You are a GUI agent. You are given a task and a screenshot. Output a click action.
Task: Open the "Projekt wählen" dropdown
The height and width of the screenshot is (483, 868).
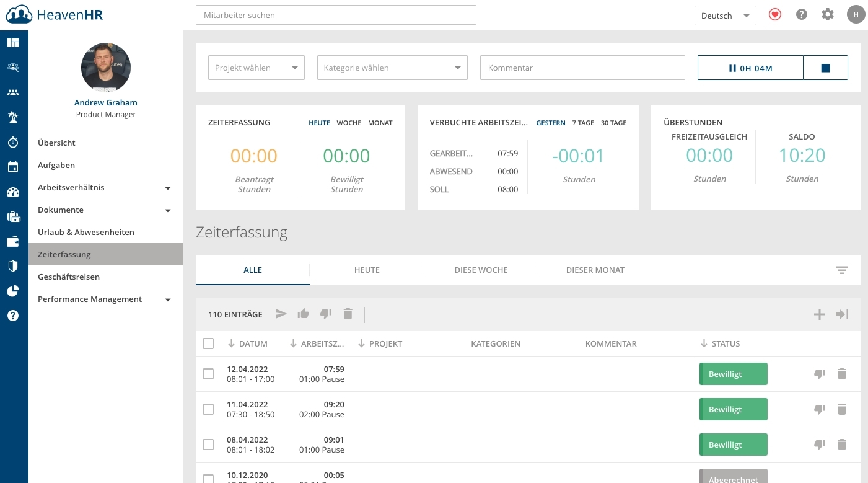point(256,68)
